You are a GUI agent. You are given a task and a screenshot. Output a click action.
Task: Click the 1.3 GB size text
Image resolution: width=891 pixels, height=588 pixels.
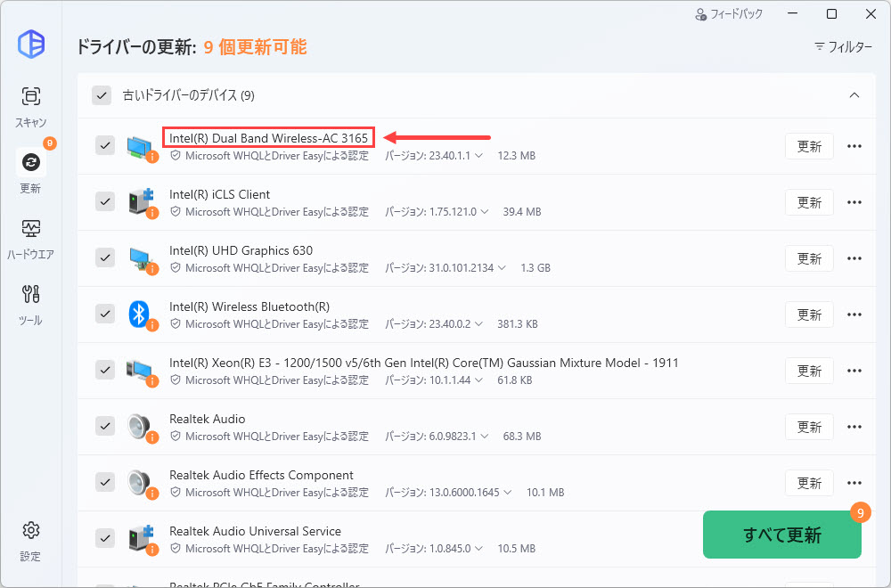point(535,267)
